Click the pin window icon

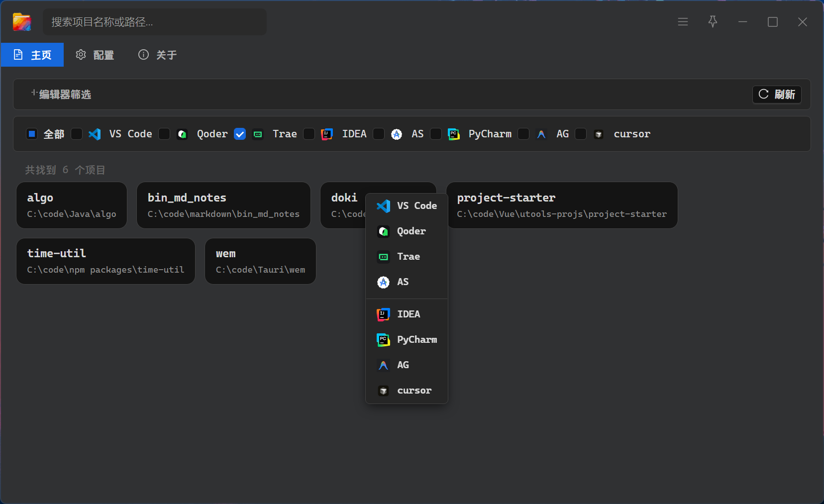click(713, 22)
